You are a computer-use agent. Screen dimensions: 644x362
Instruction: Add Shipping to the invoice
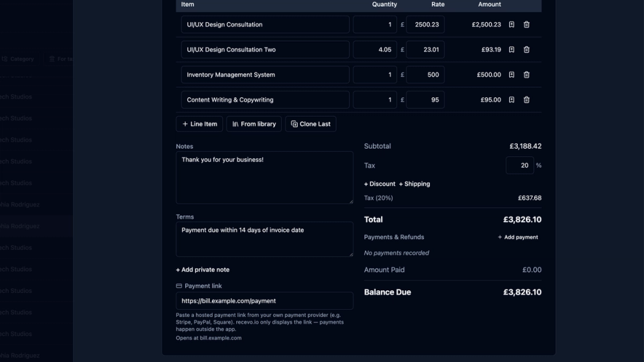415,184
